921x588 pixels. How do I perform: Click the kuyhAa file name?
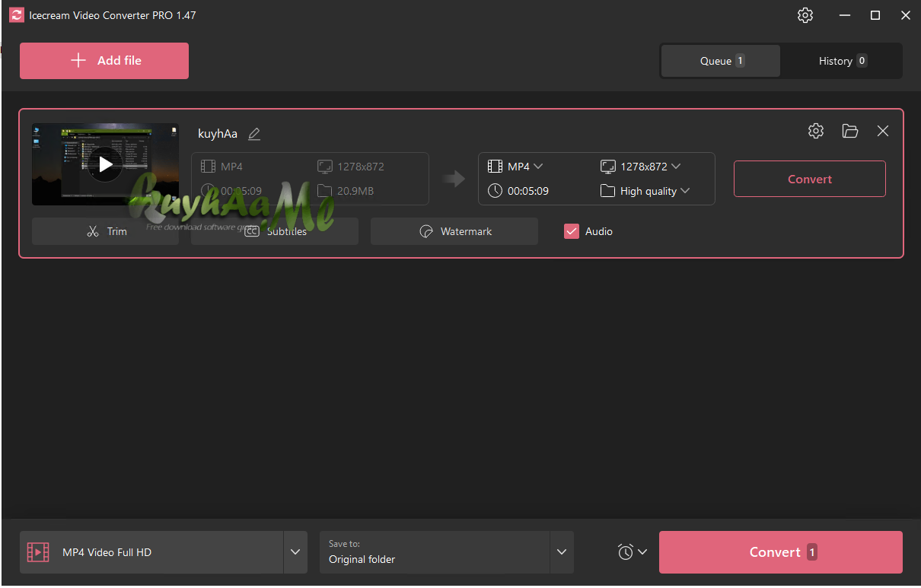218,134
